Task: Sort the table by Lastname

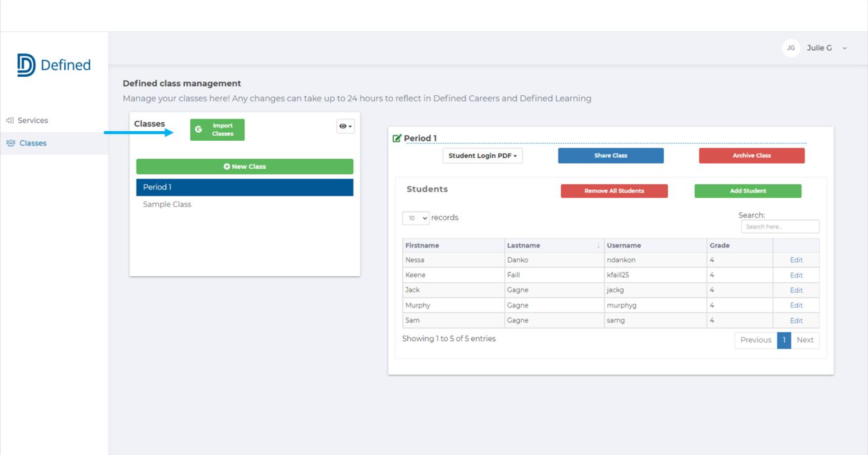Action: (x=554, y=246)
